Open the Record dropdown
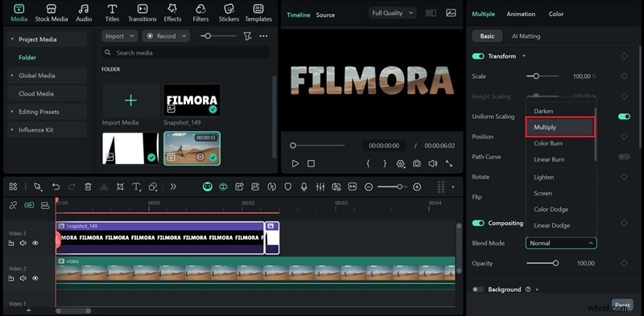Screen dimensions: 644x316 tap(166, 36)
